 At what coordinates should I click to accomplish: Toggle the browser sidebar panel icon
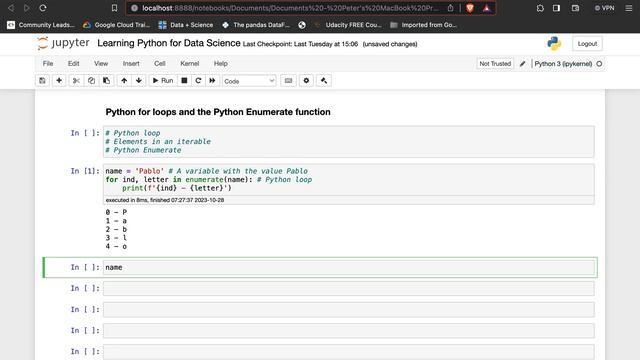tap(556, 8)
